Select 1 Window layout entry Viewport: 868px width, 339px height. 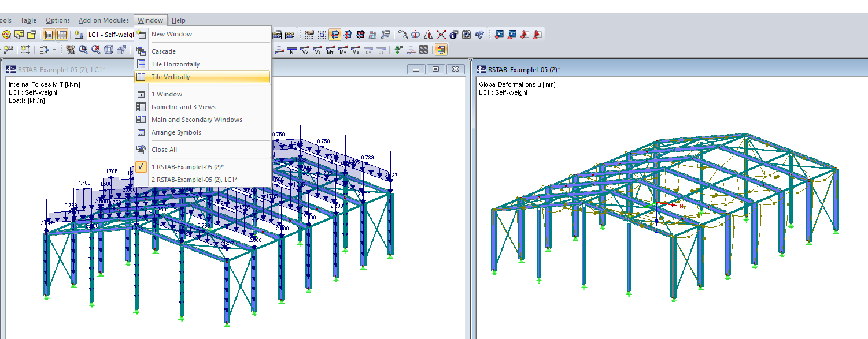pos(202,94)
